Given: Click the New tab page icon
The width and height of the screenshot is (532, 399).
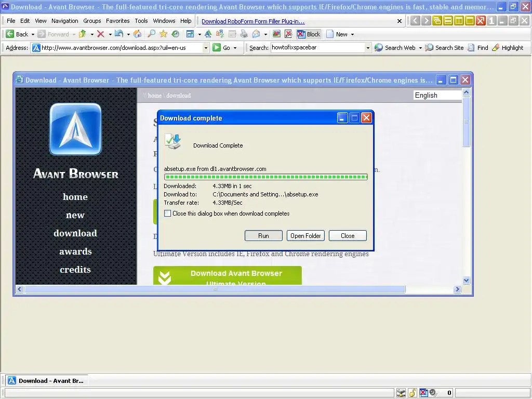Looking at the screenshot, I should (x=330, y=34).
